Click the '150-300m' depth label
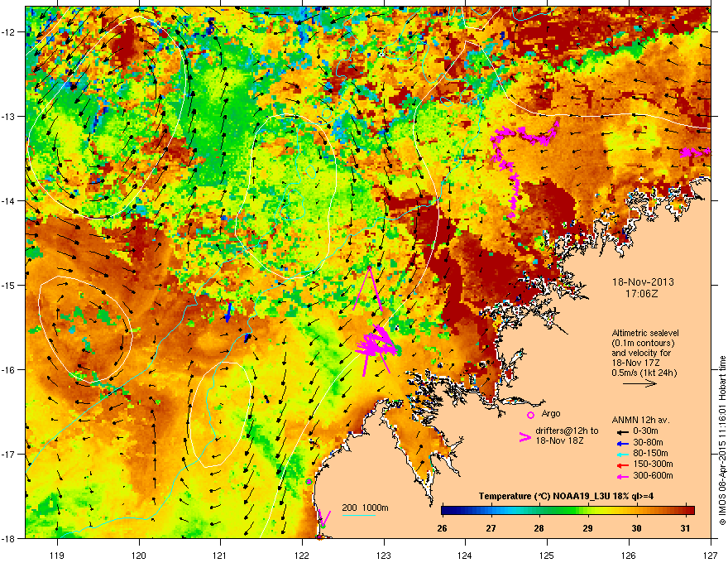Screen dimensions: 728x563 (x=653, y=464)
